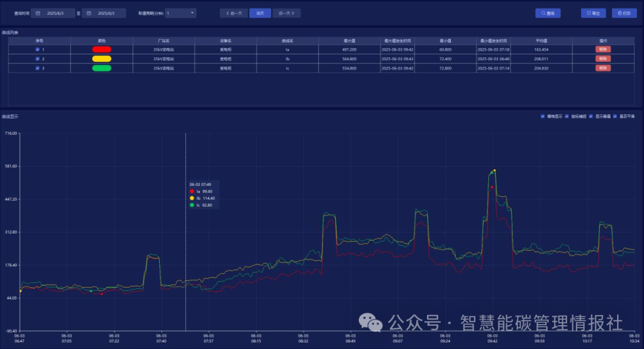Uncheck row 1 curve checkbox
This screenshot has height=349, width=644.
(x=38, y=49)
